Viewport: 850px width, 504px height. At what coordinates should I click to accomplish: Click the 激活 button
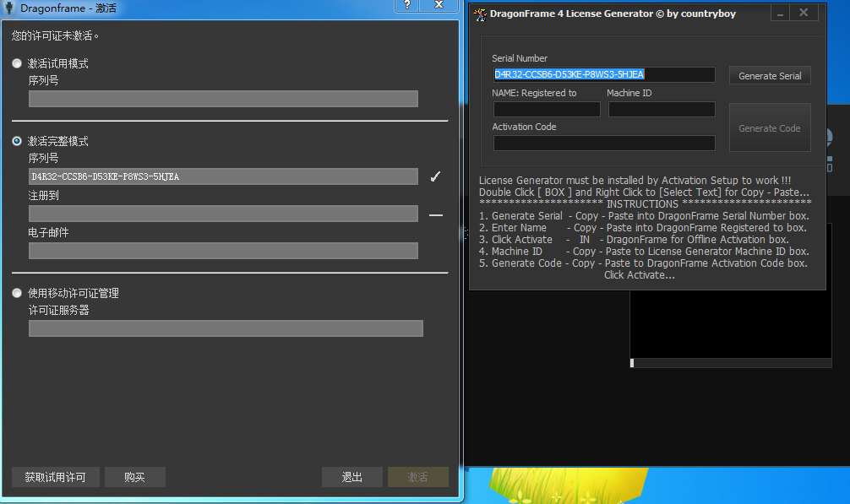[418, 477]
